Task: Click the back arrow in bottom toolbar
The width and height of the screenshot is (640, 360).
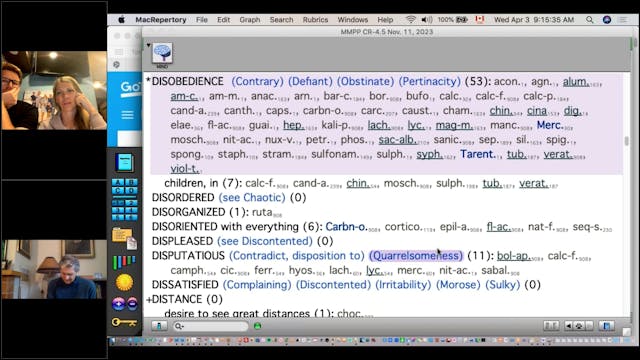Action: tap(569, 326)
